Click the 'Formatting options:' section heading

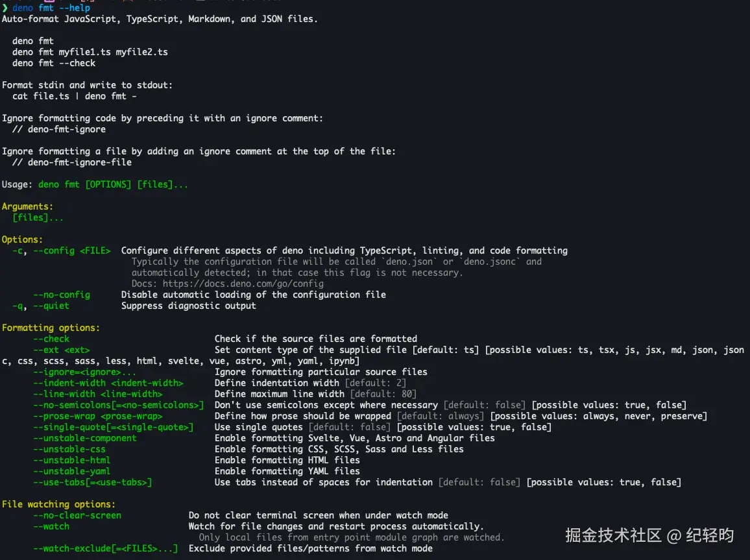[51, 328]
